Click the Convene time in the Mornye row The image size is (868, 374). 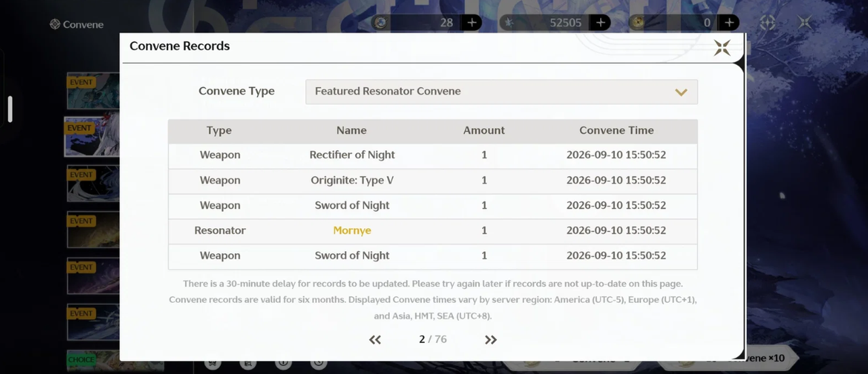pyautogui.click(x=616, y=231)
